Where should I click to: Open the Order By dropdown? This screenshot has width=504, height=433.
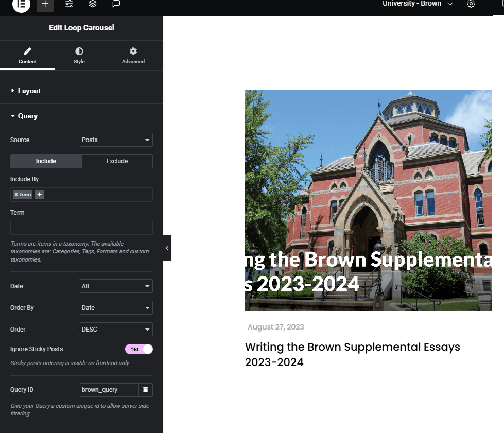[x=116, y=308]
